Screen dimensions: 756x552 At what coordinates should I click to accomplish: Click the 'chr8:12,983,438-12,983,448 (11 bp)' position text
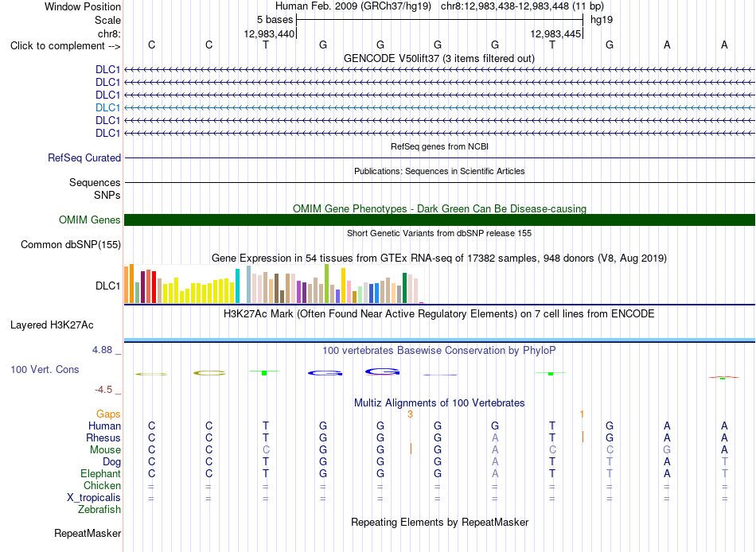[x=522, y=6]
